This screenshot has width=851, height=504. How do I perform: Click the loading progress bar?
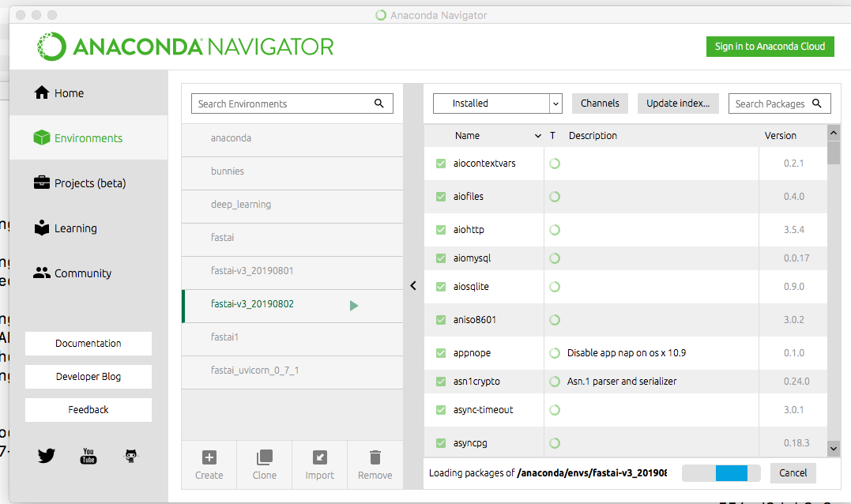[x=721, y=473]
